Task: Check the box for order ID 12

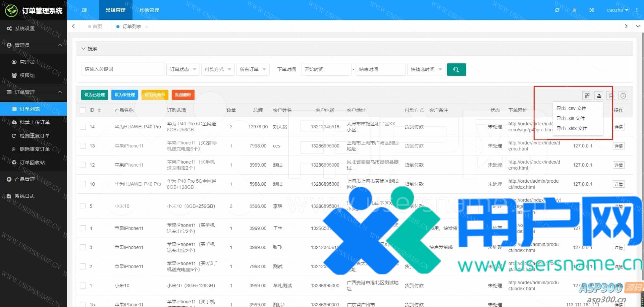Action: 83,165
